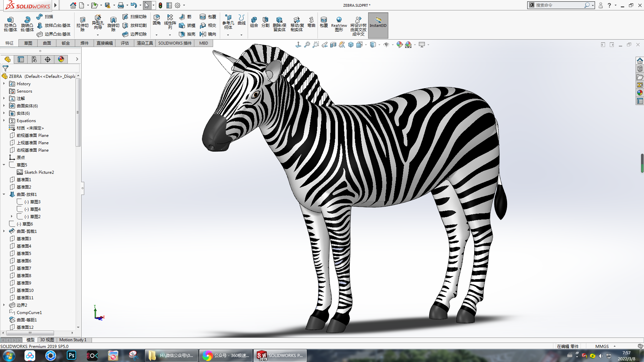Image resolution: width=644 pixels, height=362 pixels.
Task: Open the H:\微信公众号 folder taskbar item
Action: point(171,355)
